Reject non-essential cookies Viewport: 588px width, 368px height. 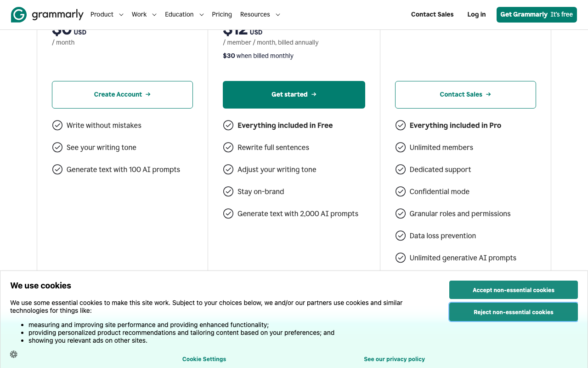pos(513,312)
